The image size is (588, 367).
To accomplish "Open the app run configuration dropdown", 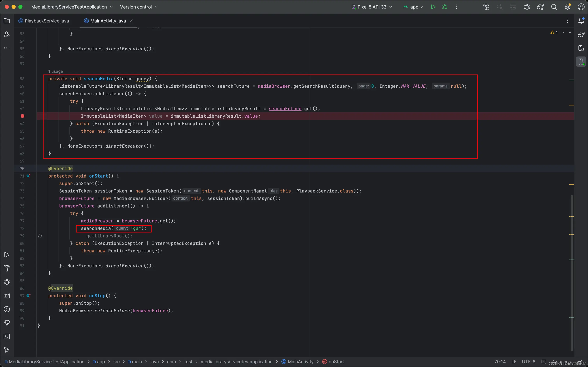I will coord(413,7).
